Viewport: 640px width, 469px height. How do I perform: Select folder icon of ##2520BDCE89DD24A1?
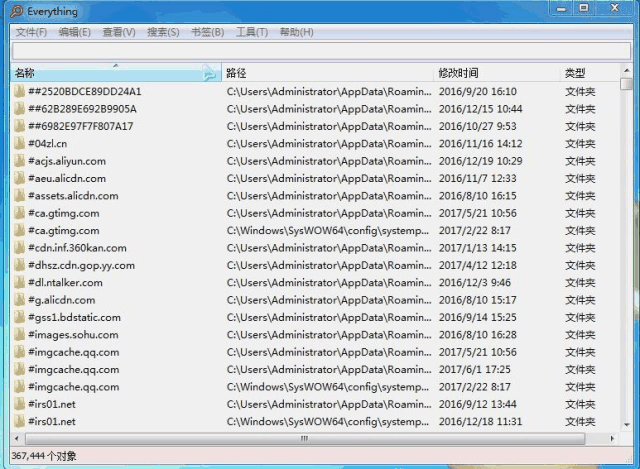[19, 91]
